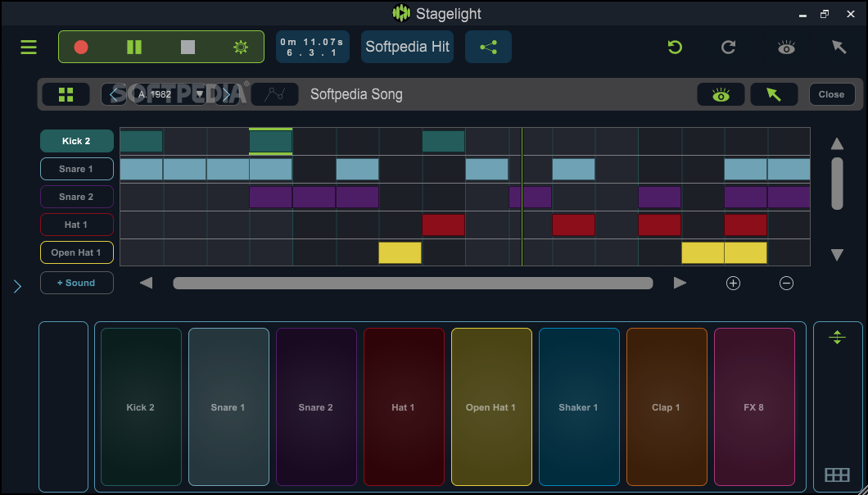The width and height of the screenshot is (868, 495).
Task: Tap the Open Hat 1 drum pad
Action: point(491,406)
